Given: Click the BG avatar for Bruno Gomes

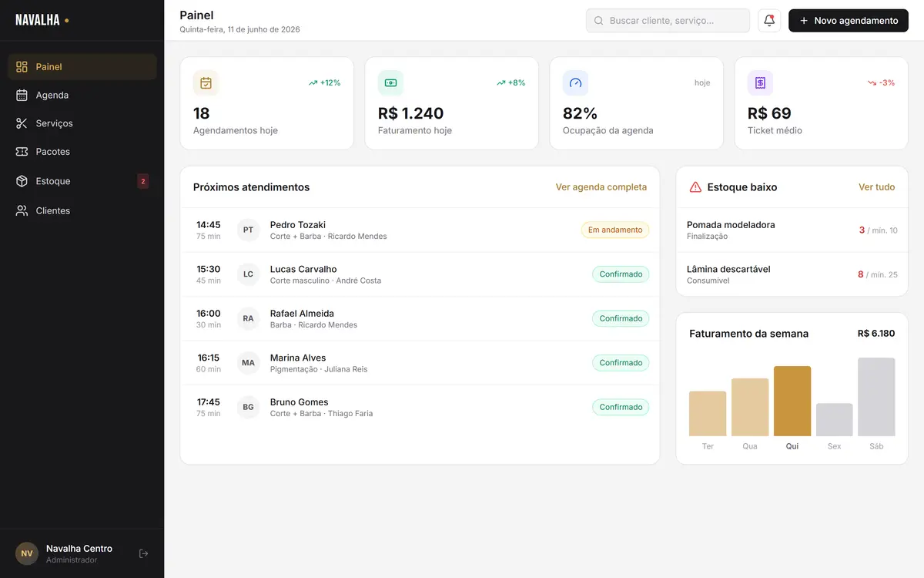Looking at the screenshot, I should 248,407.
